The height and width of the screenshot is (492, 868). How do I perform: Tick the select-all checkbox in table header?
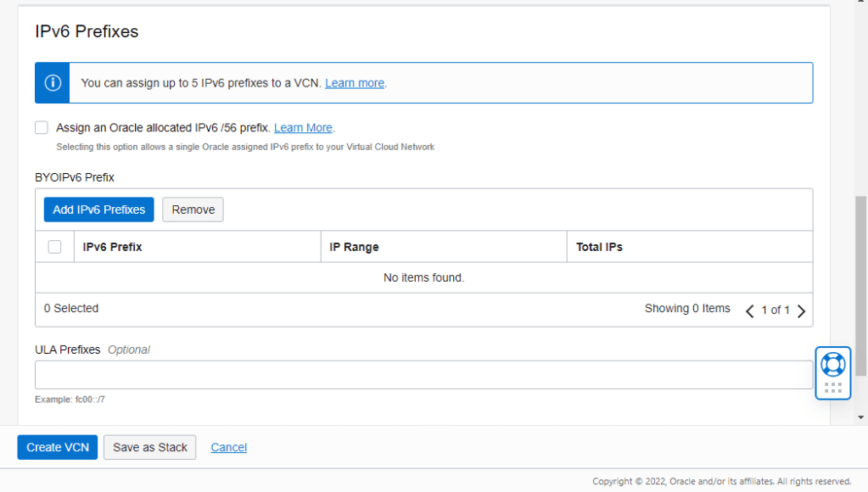54,247
